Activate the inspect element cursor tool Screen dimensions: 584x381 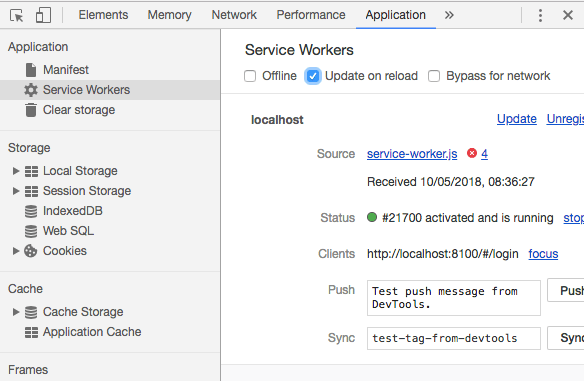coord(16,15)
